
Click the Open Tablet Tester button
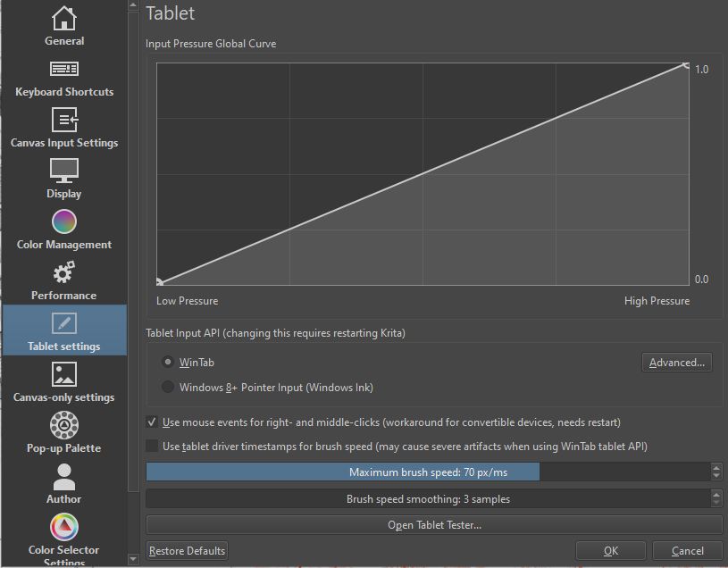click(434, 525)
